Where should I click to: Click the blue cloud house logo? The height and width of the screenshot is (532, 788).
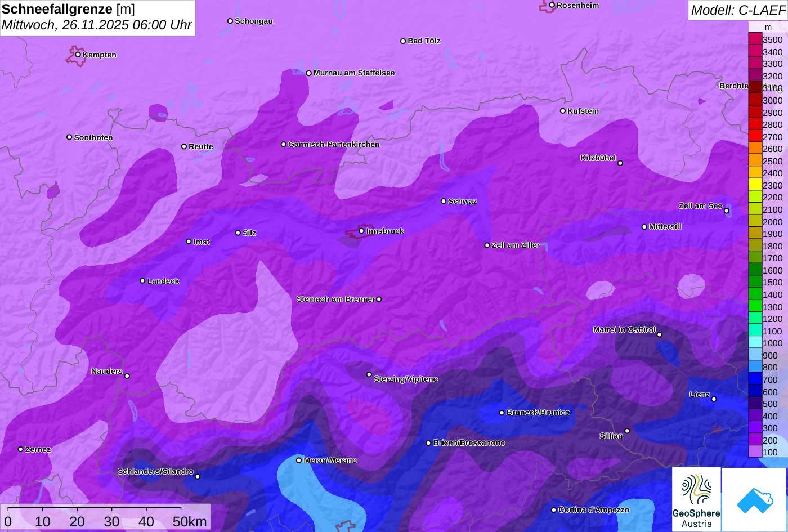[x=755, y=499]
